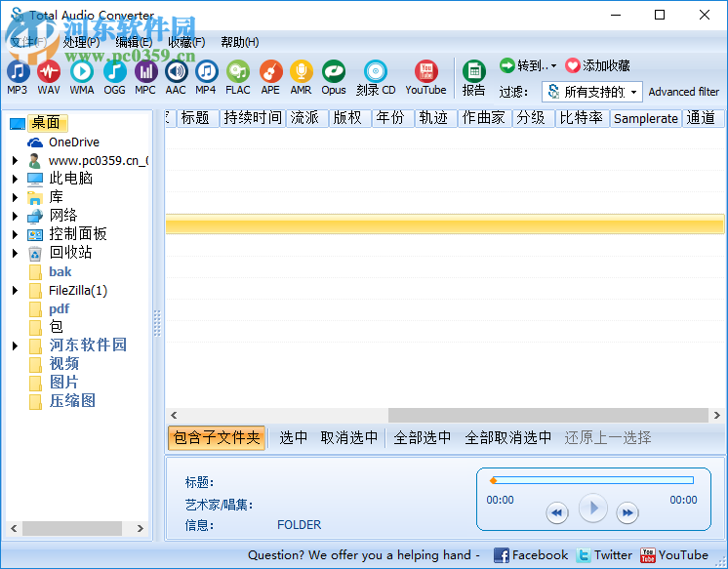This screenshot has height=569, width=728.
Task: Click the Samplerate column header
Action: [x=645, y=118]
